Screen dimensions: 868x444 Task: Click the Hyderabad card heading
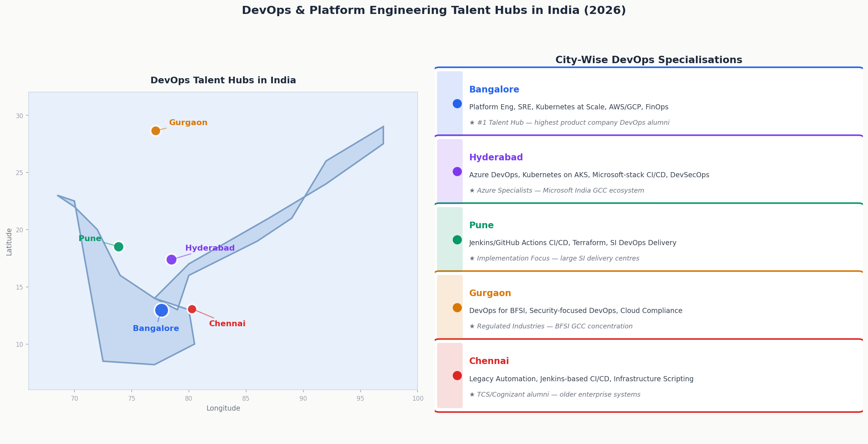pyautogui.click(x=496, y=157)
